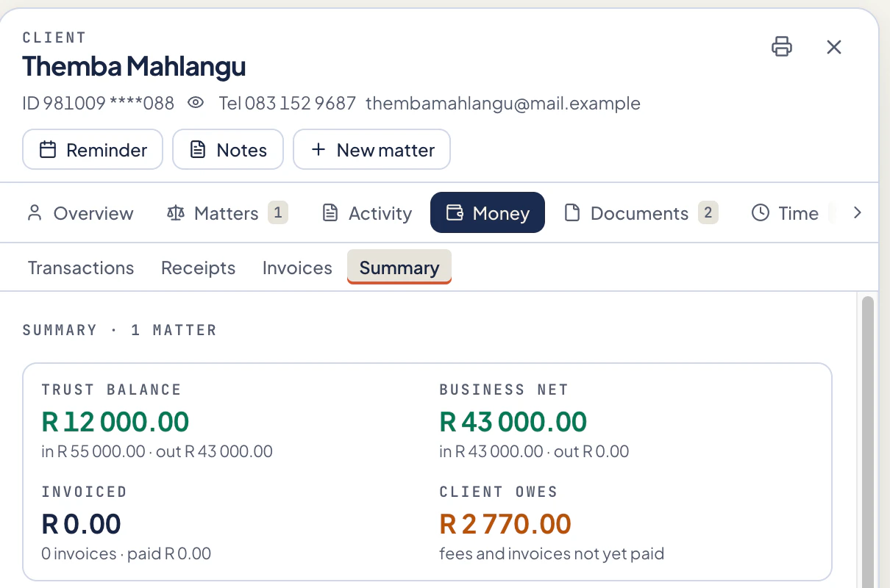Create a New matter
890x588 pixels.
(x=372, y=150)
